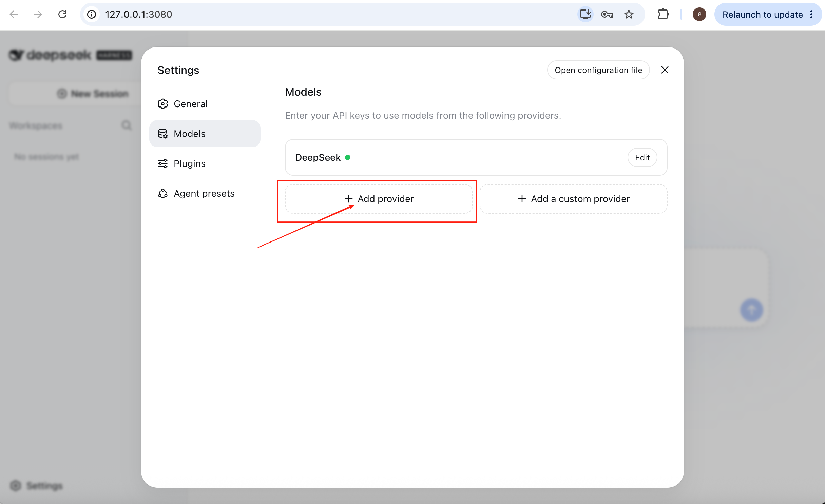Click the DeepSeek provider name
Viewport: 825px width, 504px height.
tap(318, 157)
